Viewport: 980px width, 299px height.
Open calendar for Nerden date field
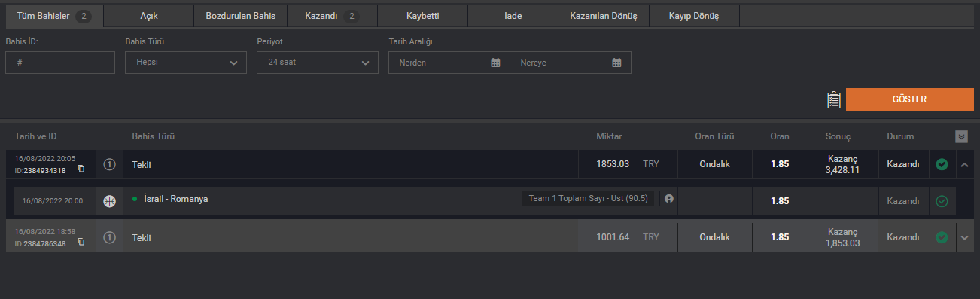tap(495, 63)
